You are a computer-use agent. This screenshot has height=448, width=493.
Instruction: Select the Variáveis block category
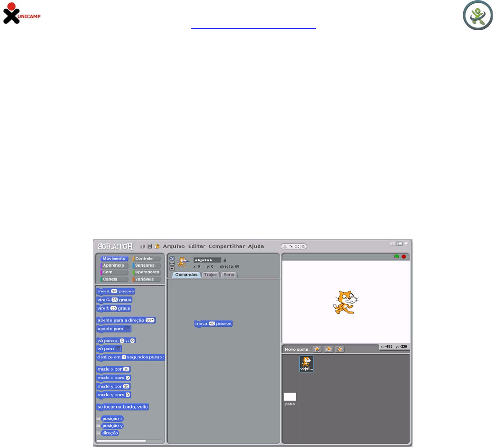[x=146, y=280]
